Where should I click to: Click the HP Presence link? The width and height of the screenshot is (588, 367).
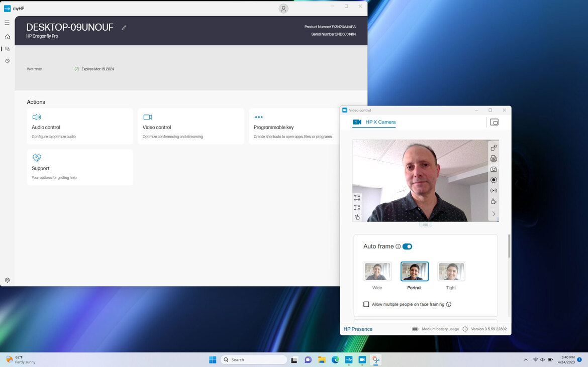point(358,329)
